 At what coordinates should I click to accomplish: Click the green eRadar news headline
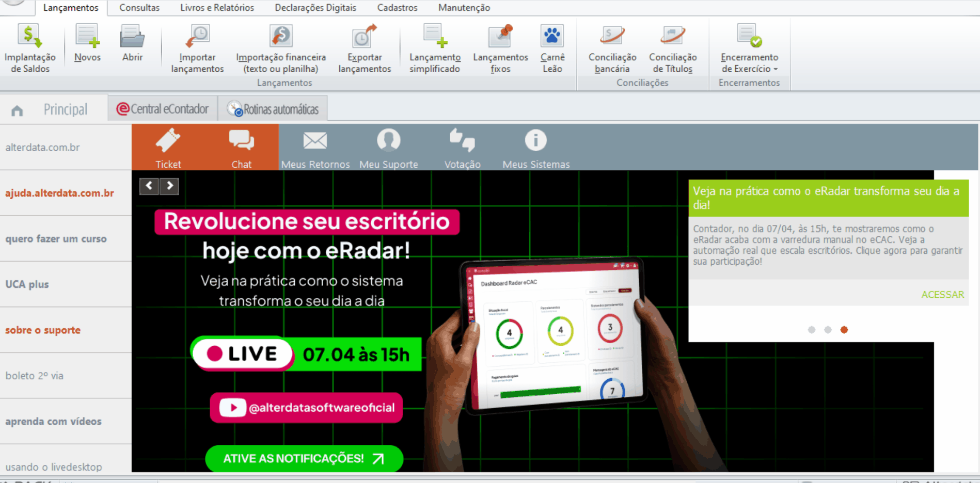(x=828, y=198)
